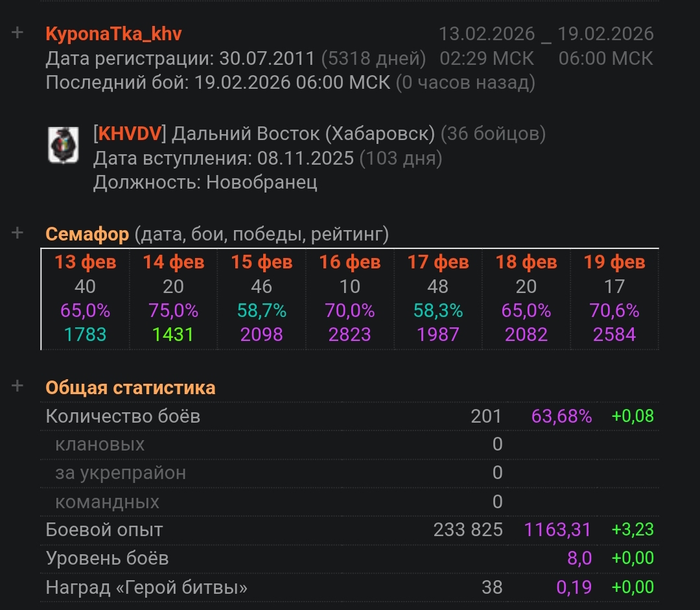Click the +3,23 experience change
Image resolution: width=700 pixels, height=610 pixels.
pyautogui.click(x=633, y=530)
